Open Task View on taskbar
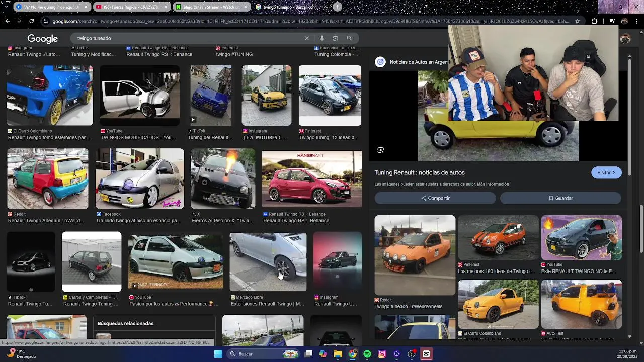The image size is (644, 362). click(x=308, y=354)
